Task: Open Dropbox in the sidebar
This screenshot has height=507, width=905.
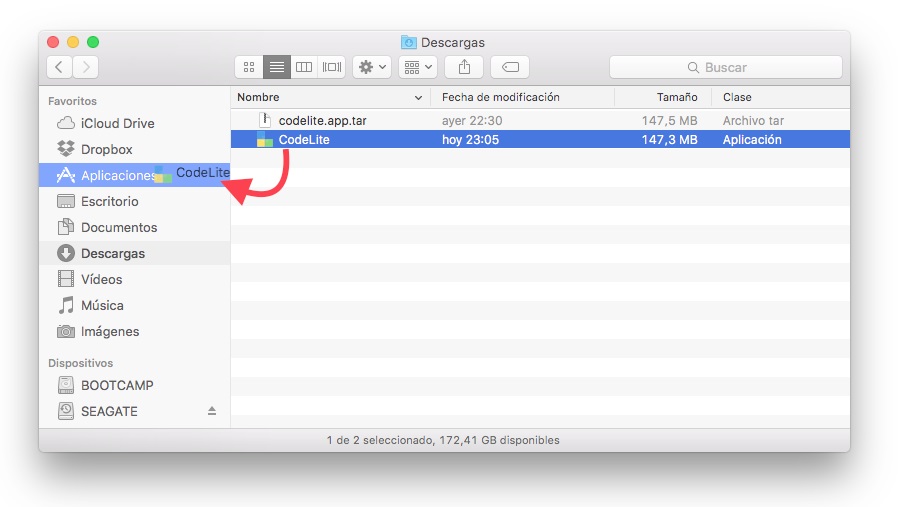Action: coord(134,150)
